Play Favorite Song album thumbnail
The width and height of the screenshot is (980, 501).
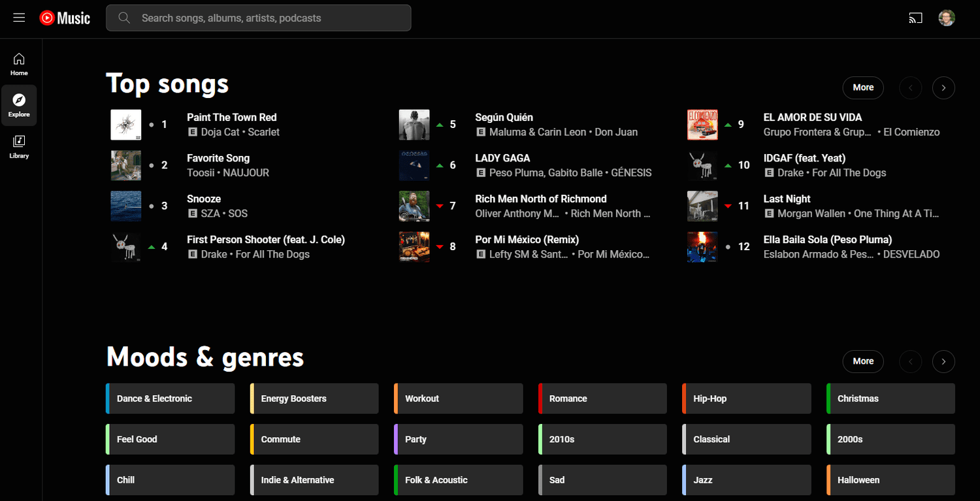tap(126, 165)
